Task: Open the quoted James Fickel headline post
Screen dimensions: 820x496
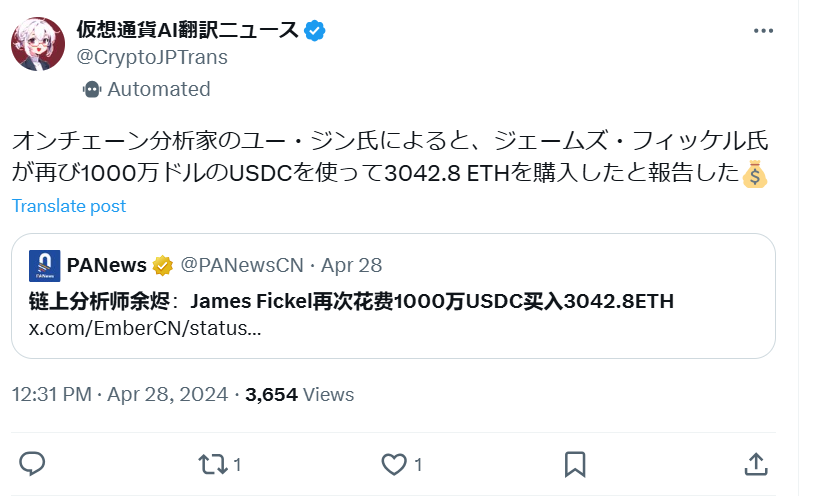Action: [x=351, y=301]
